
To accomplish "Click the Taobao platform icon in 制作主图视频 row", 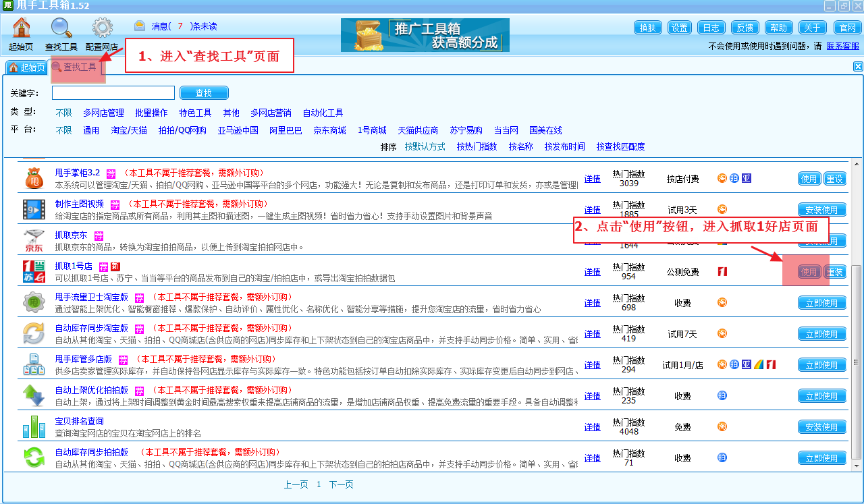I will 722,209.
